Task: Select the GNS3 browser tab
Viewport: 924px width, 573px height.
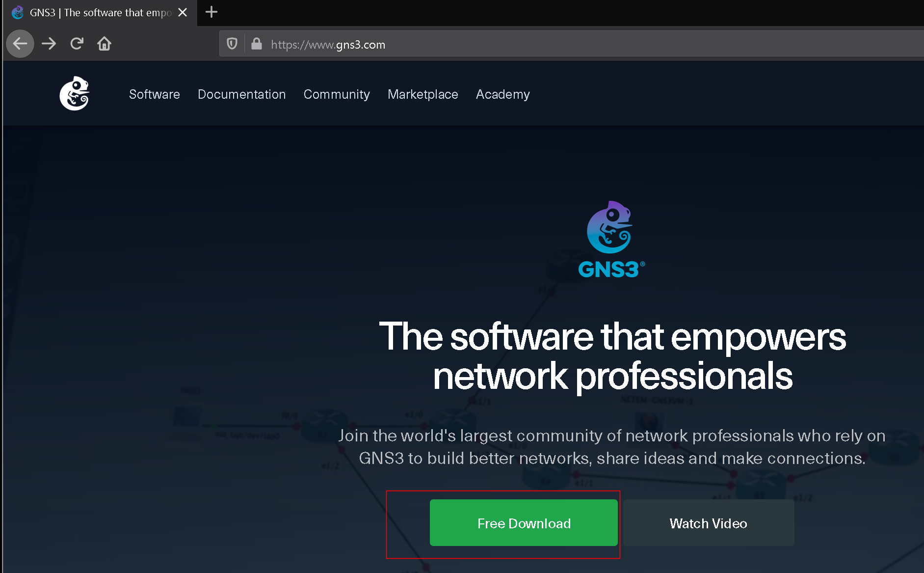Action: (100, 13)
